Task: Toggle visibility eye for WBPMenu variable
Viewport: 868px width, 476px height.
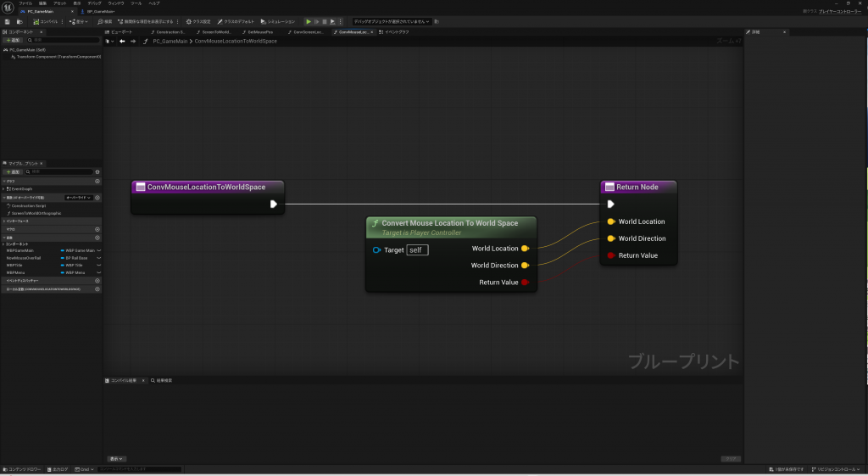Action: [x=99, y=272]
